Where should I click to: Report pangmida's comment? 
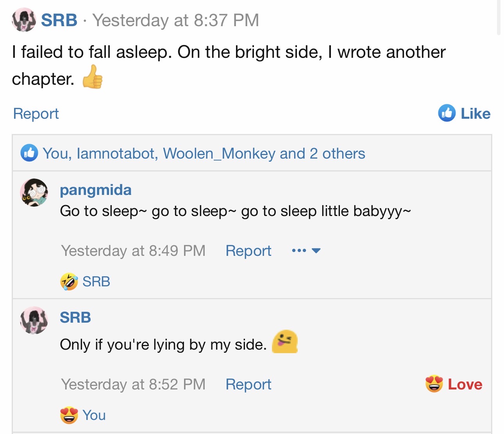[248, 251]
